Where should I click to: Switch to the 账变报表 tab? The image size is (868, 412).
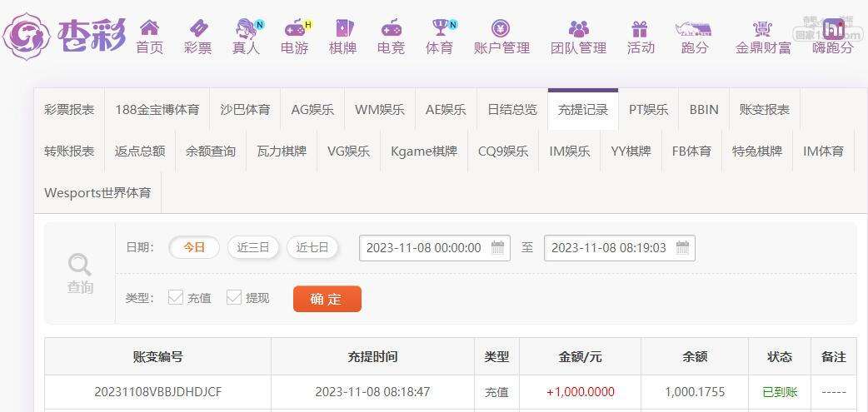(x=764, y=110)
